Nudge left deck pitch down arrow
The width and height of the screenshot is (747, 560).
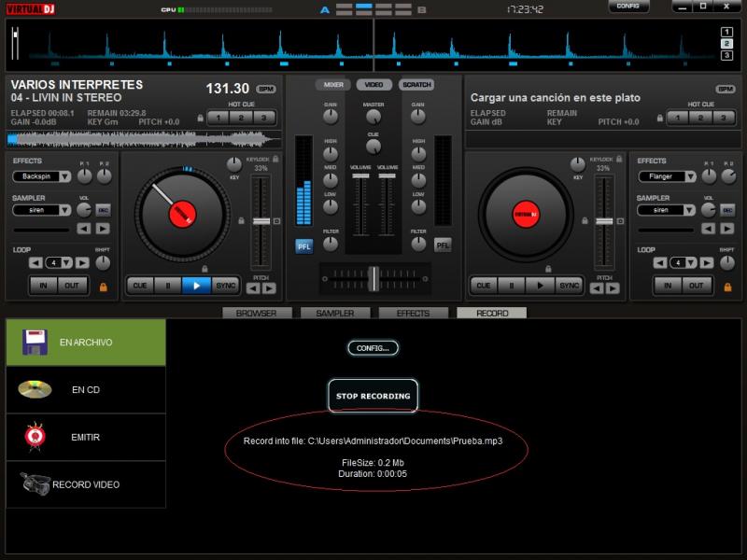[253, 288]
